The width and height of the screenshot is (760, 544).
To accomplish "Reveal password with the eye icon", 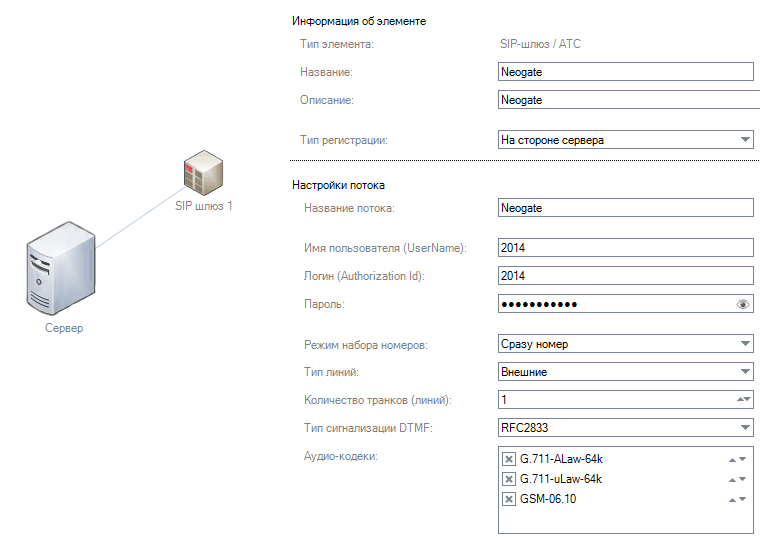I will pos(743,304).
